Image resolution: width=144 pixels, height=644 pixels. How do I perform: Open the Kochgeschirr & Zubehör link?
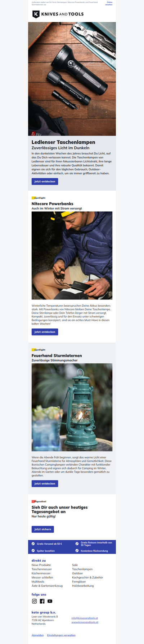point(87,578)
